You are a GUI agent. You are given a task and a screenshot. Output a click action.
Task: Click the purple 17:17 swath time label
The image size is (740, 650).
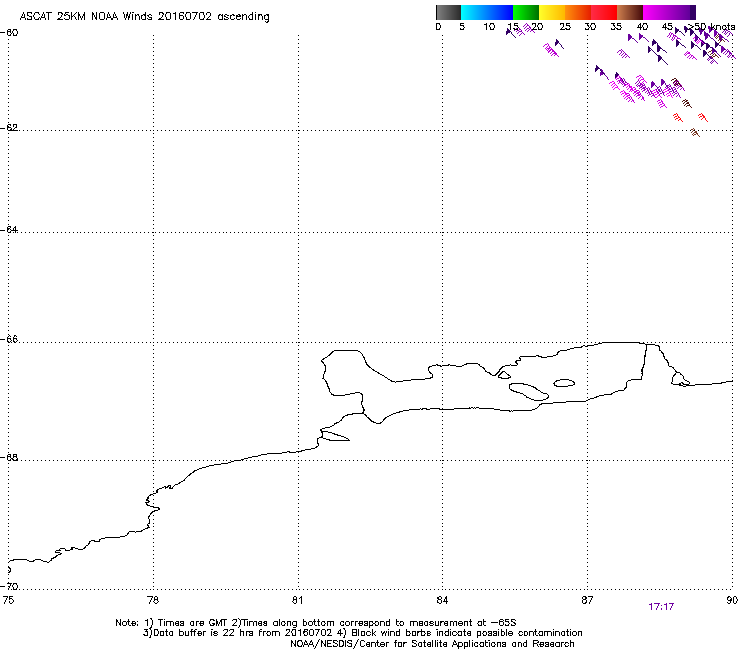pos(661,607)
